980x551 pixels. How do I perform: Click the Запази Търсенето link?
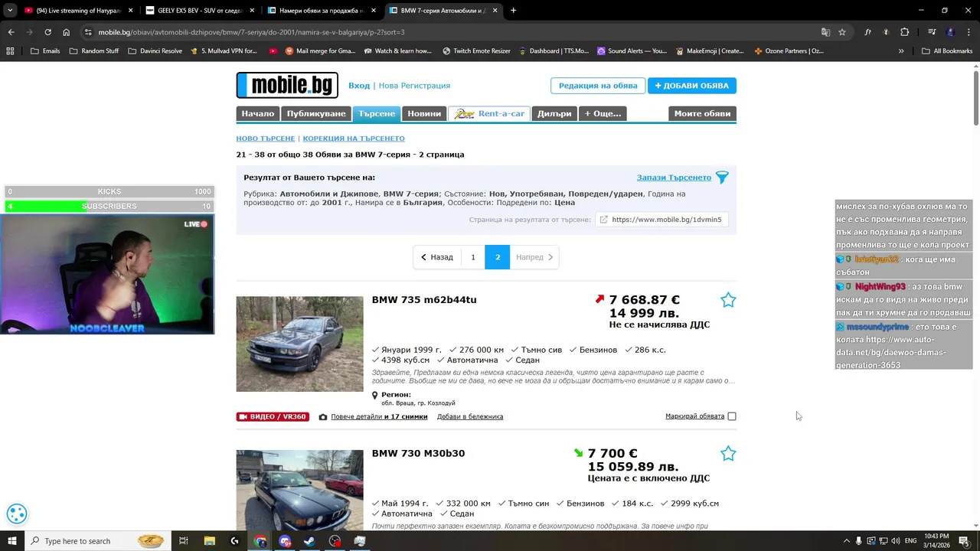click(674, 178)
